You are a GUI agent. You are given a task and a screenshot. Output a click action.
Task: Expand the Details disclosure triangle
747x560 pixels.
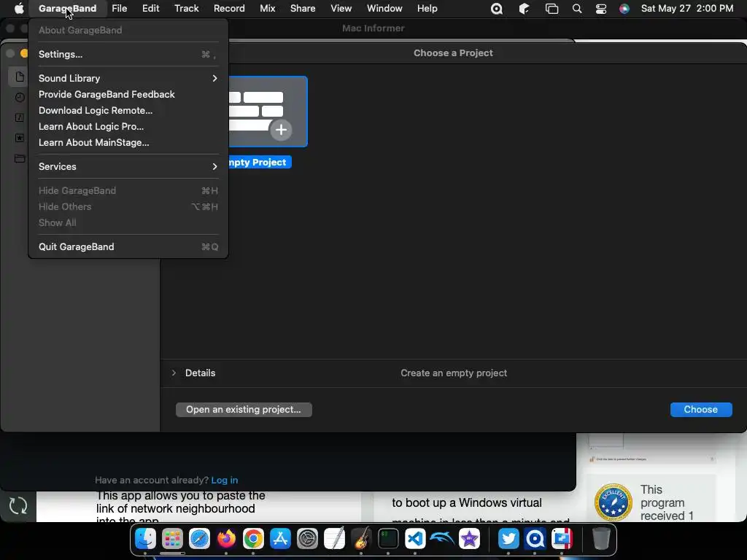[x=174, y=373]
